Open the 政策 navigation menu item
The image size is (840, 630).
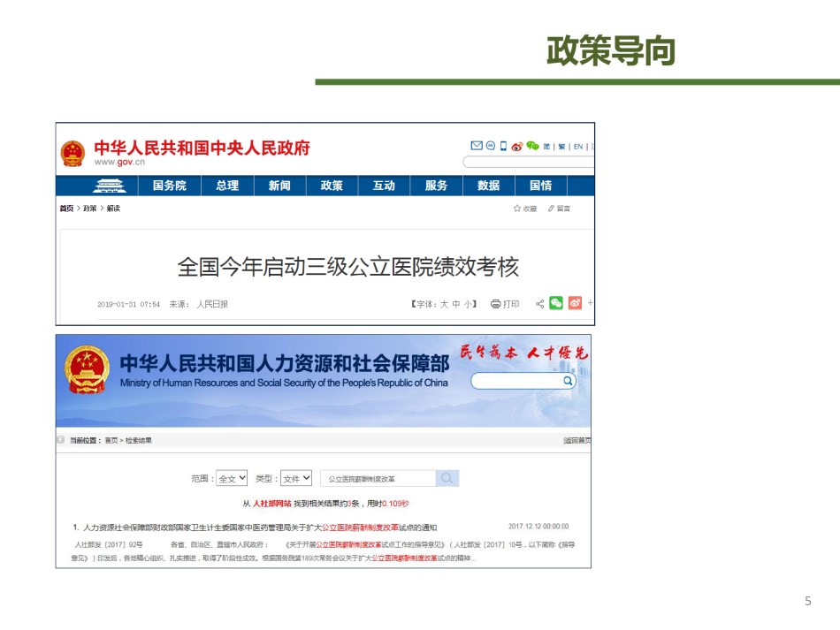tap(332, 186)
